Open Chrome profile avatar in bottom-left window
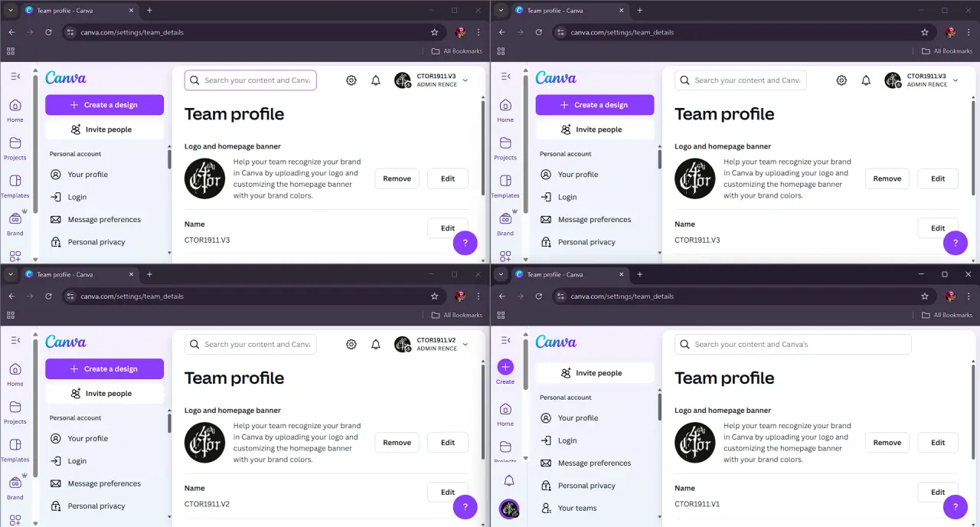Image resolution: width=980 pixels, height=527 pixels. [x=460, y=296]
